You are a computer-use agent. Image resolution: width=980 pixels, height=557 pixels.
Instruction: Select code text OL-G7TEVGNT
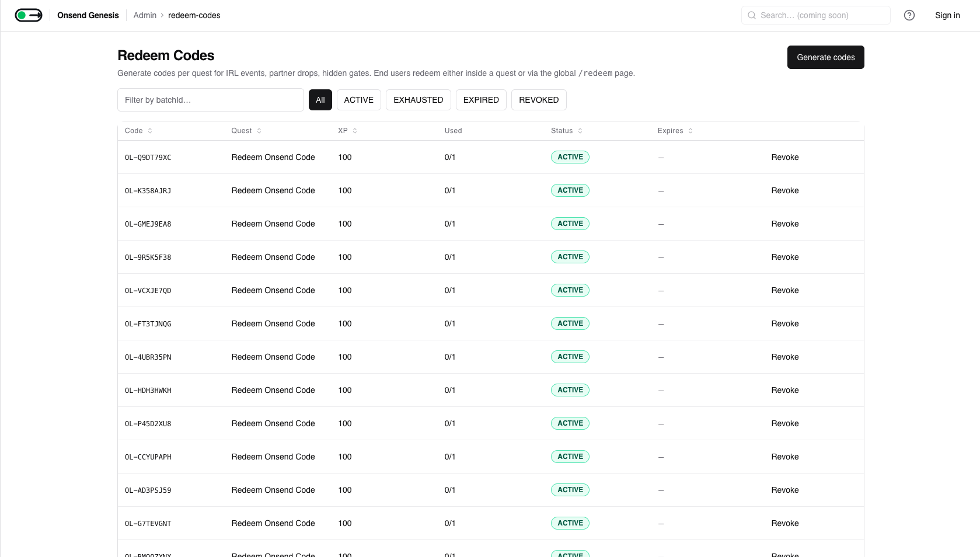click(x=148, y=524)
